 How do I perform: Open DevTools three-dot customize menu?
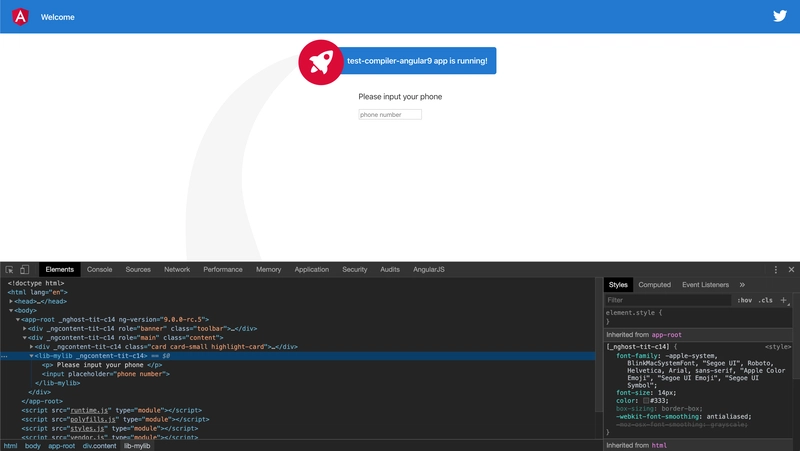[x=776, y=269]
